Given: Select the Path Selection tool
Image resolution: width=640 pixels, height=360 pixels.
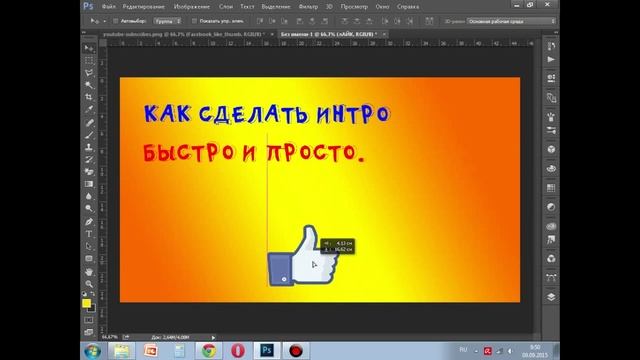Looking at the screenshot, I should (89, 246).
